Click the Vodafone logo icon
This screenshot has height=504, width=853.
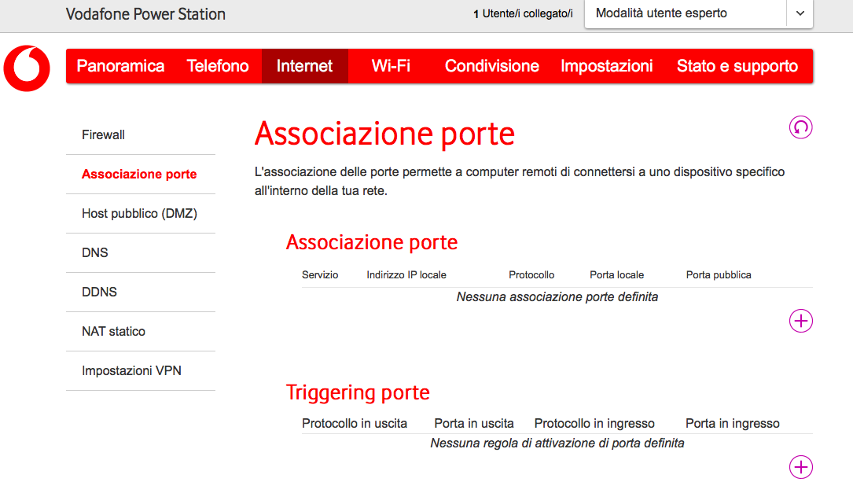click(x=27, y=68)
